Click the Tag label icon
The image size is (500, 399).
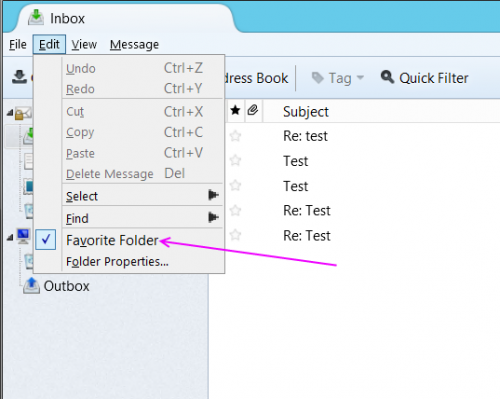coord(318,78)
